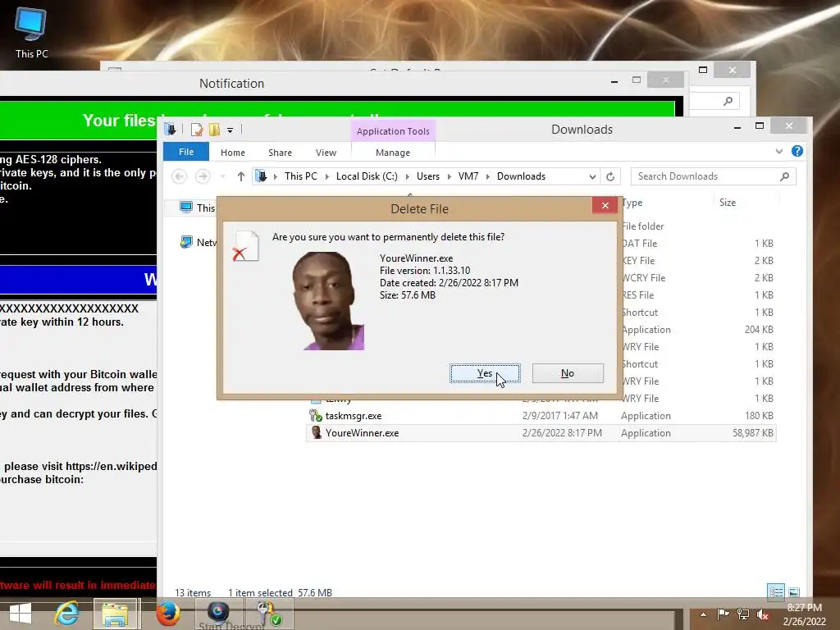
Task: Open the Home ribbon tab
Action: tap(232, 153)
